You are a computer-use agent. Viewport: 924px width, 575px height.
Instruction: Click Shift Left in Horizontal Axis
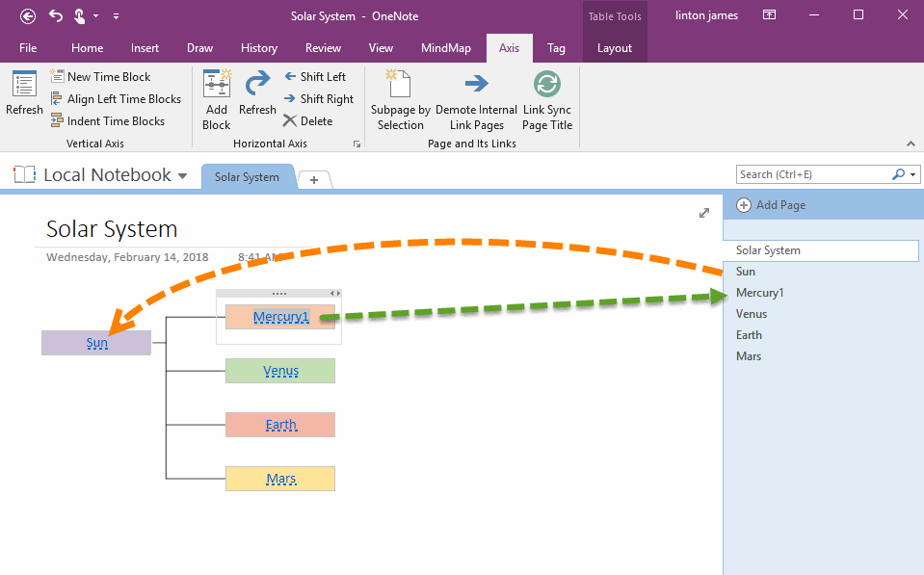point(314,77)
